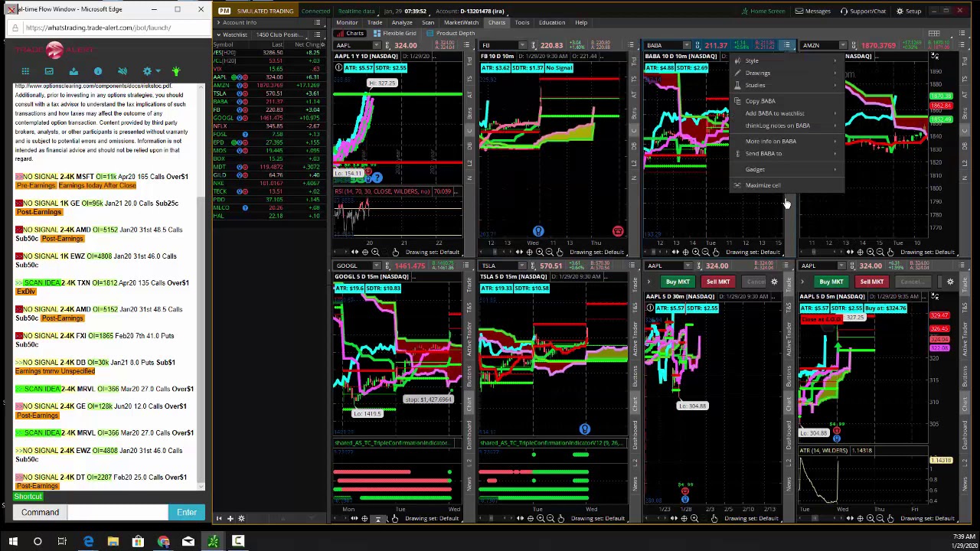Open the BABA chart cell menu icon
The width and height of the screenshot is (980, 551).
(x=787, y=45)
